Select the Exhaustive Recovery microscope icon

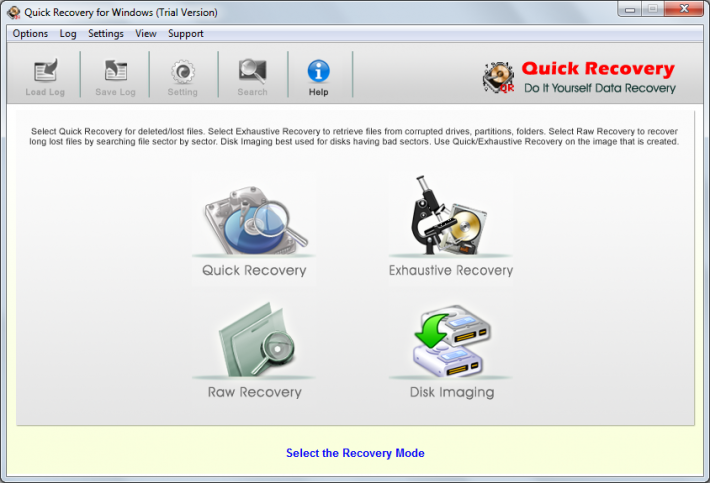[450, 215]
